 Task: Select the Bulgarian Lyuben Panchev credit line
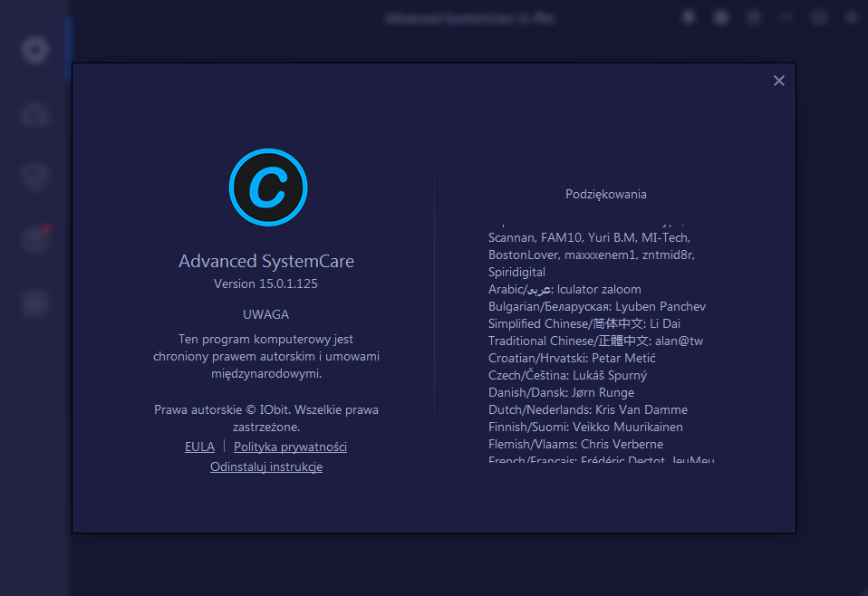pyautogui.click(x=597, y=306)
